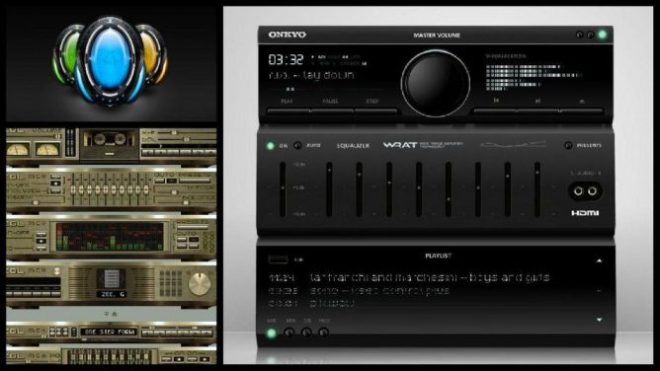Image resolution: width=660 pixels, height=371 pixels.
Task: Click the audio jack sockets above HDMI
Action: (x=585, y=191)
